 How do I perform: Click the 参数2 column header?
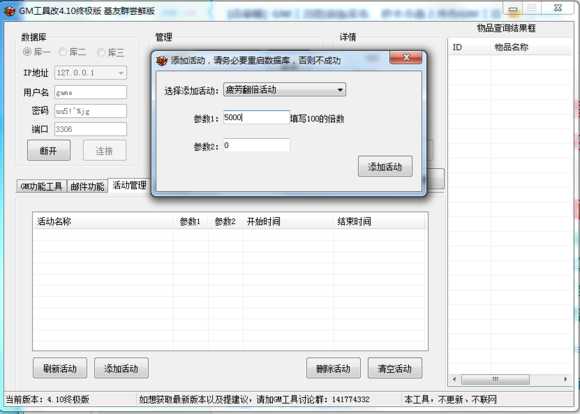pyautogui.click(x=225, y=221)
